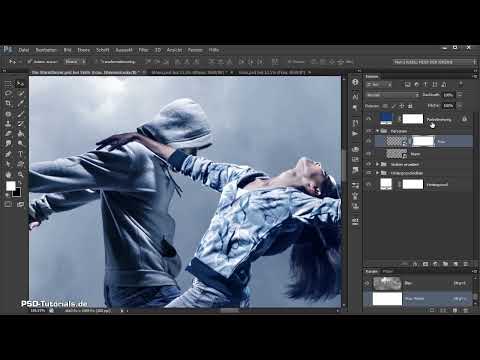Viewport: 480px width, 360px height.
Task: Select the History Brush tool
Action: [20, 124]
